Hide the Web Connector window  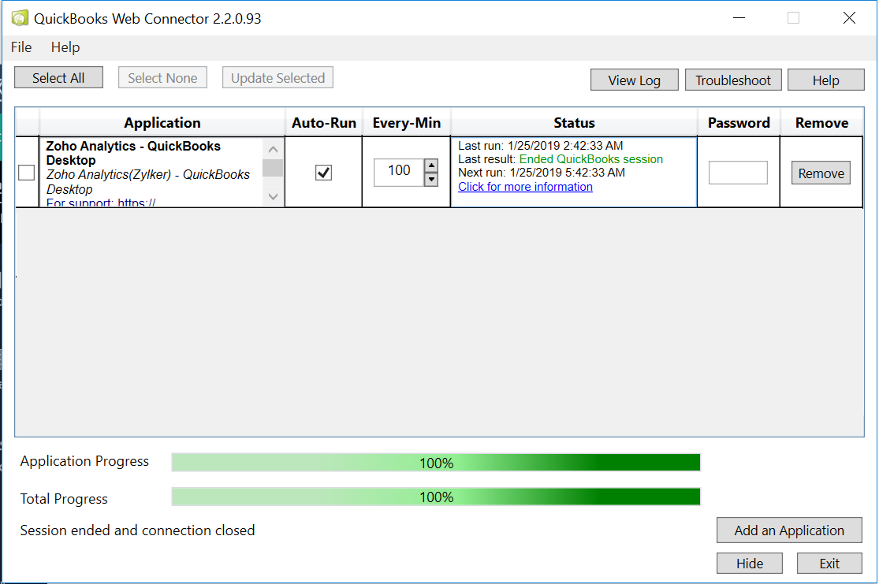750,564
